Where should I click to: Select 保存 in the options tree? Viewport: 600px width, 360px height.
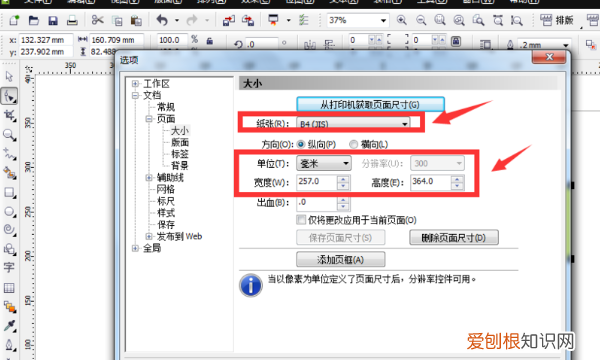coord(166,225)
